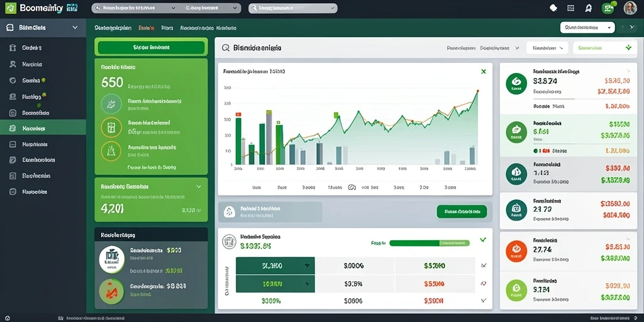Click the magnifier icon in main panel header
The height and width of the screenshot is (322, 644).
point(226,48)
